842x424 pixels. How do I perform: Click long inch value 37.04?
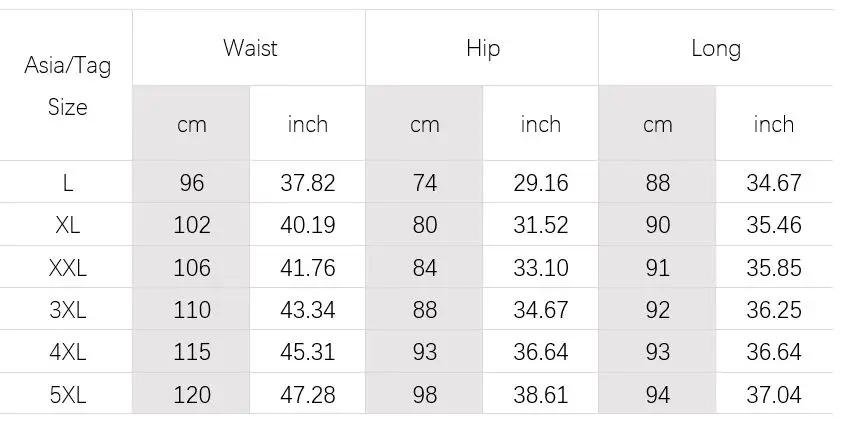tap(774, 395)
